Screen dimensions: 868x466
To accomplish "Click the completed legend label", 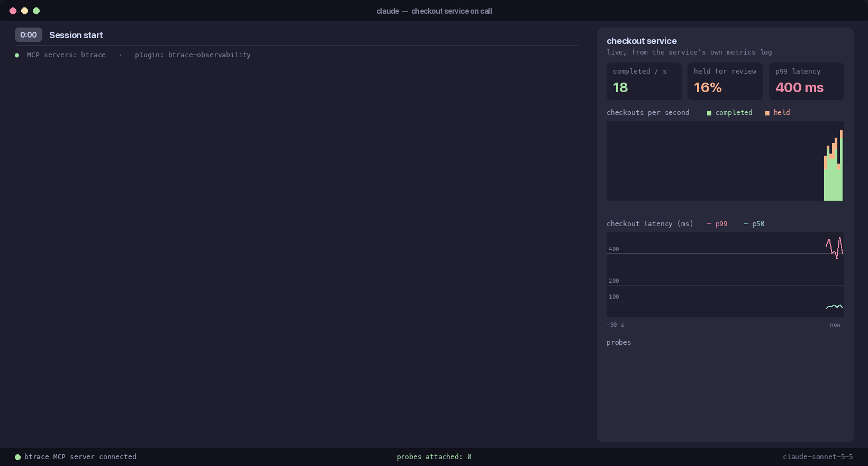I will (734, 113).
